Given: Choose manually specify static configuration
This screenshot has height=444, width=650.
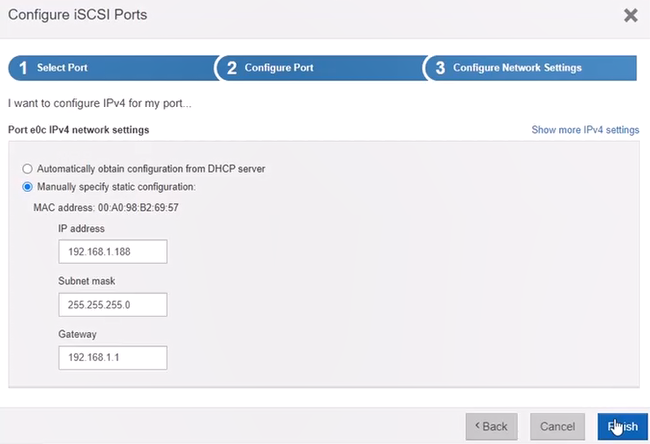Looking at the screenshot, I should 27,187.
